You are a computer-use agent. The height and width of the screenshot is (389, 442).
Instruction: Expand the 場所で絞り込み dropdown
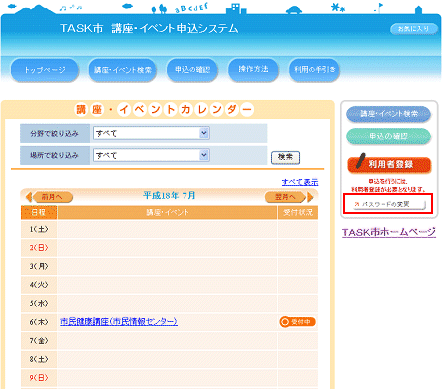(x=151, y=155)
